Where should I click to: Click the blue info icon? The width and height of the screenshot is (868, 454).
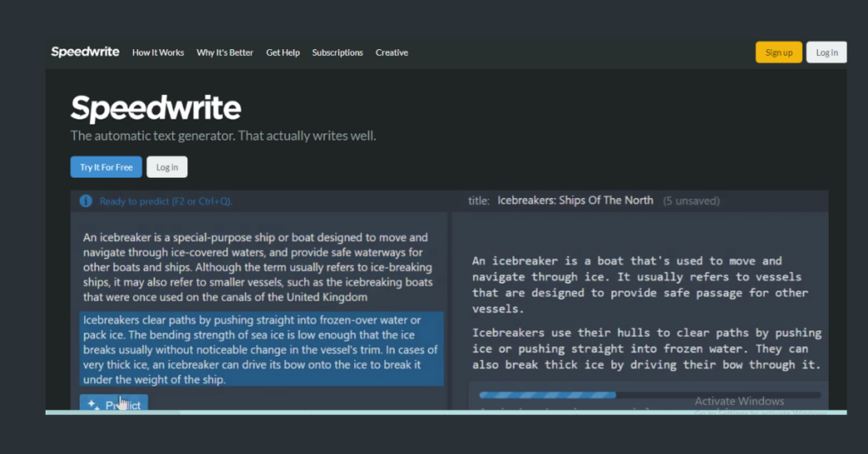tap(86, 201)
